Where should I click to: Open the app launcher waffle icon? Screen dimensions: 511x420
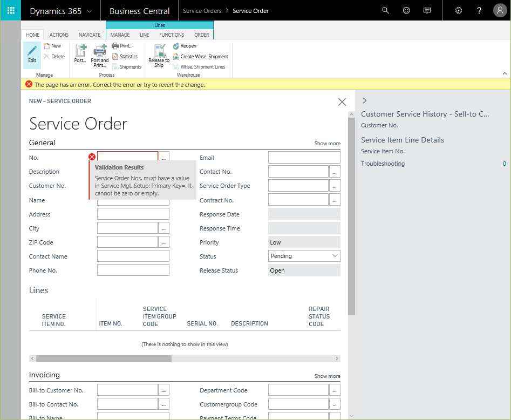(11, 10)
